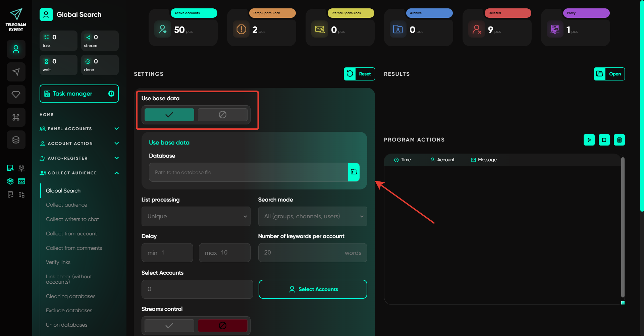This screenshot has width=644, height=336.
Task: Click the diamond icon in left sidebar
Action: point(16,95)
